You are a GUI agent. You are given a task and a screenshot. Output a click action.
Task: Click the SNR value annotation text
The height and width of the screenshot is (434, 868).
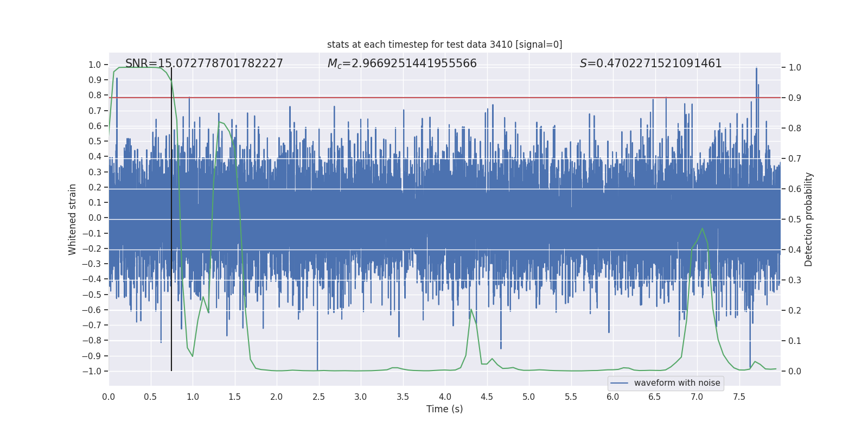(x=204, y=63)
